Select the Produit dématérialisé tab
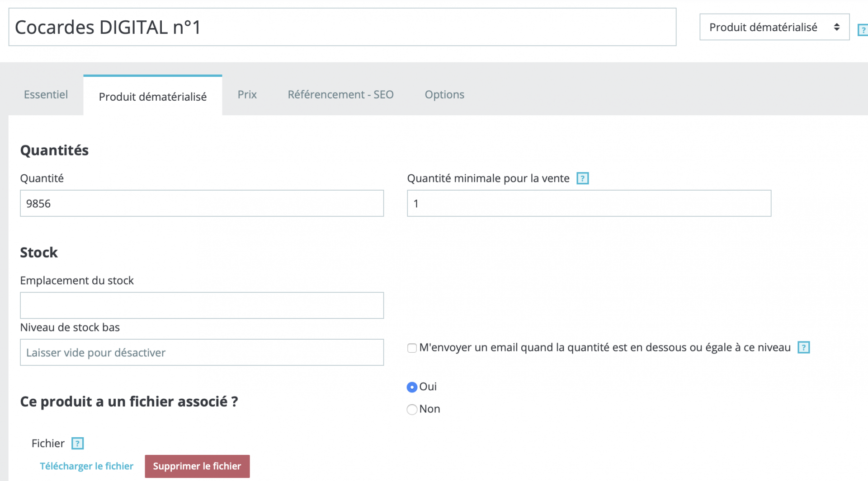Viewport: 868px width, 481px height. [153, 96]
